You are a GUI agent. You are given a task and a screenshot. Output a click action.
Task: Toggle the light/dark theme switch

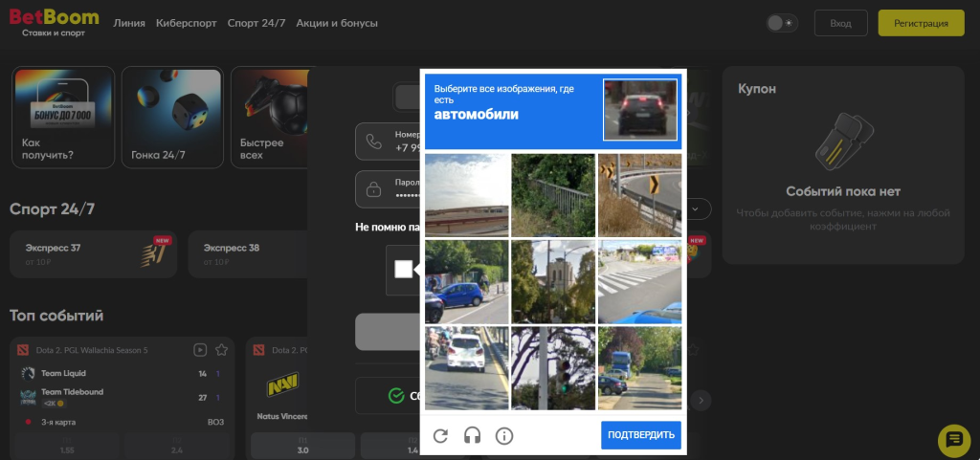[x=782, y=23]
